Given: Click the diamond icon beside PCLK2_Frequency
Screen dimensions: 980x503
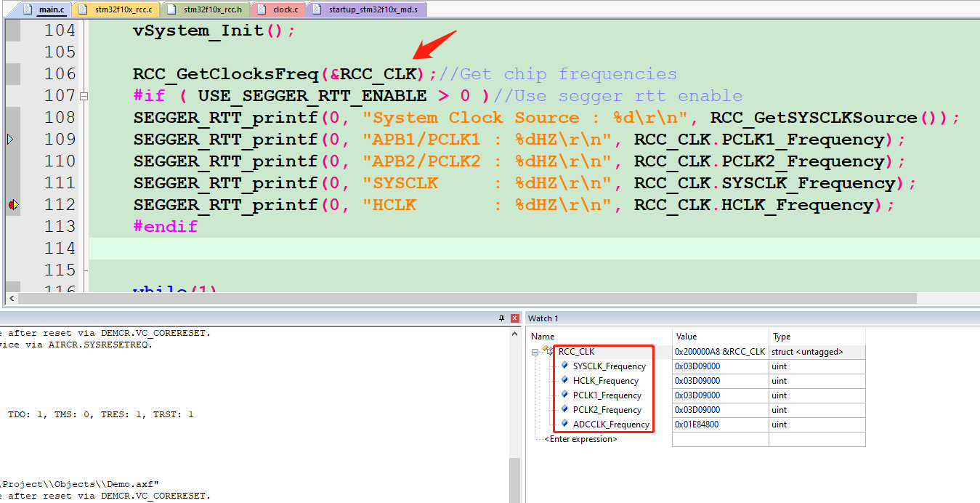Looking at the screenshot, I should tap(565, 409).
